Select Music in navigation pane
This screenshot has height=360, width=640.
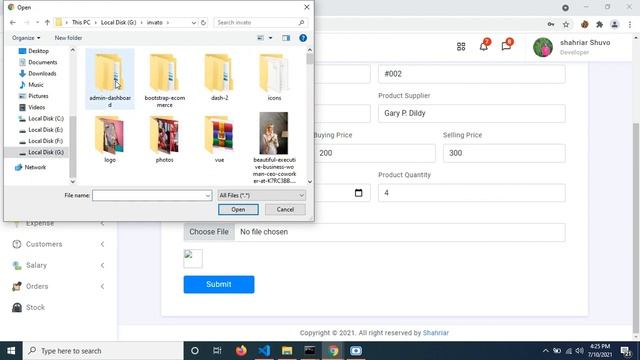(36, 85)
